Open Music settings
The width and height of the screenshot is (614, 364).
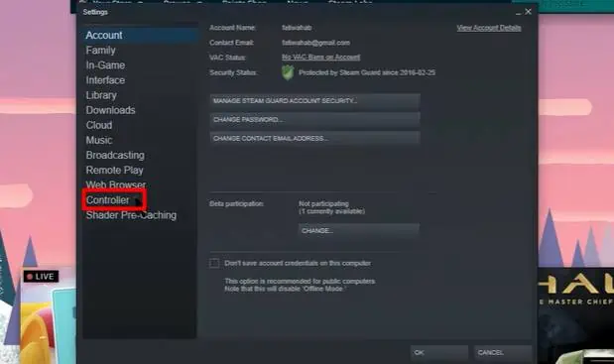click(99, 140)
